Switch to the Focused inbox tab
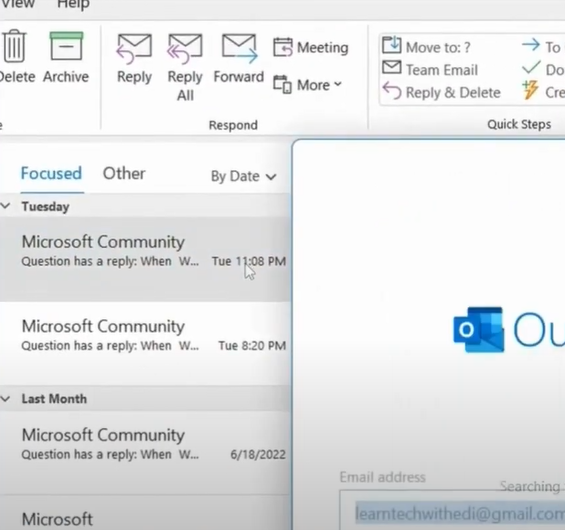 click(51, 173)
